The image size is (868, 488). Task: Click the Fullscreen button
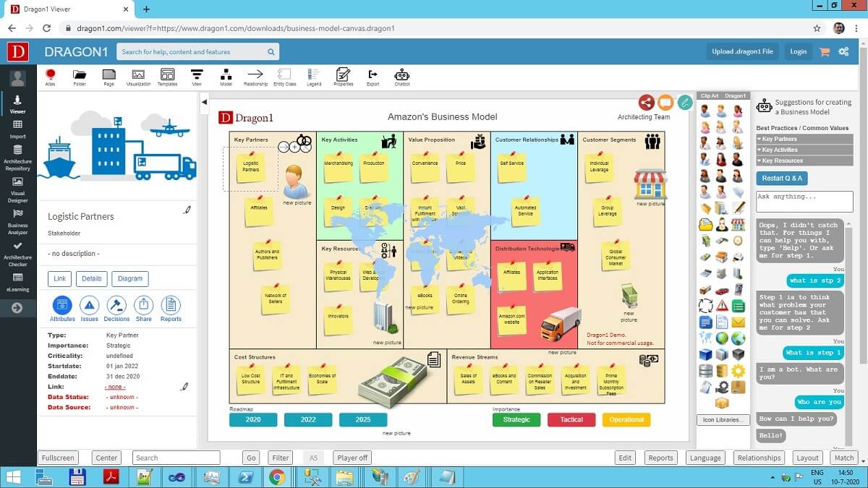[x=58, y=458]
